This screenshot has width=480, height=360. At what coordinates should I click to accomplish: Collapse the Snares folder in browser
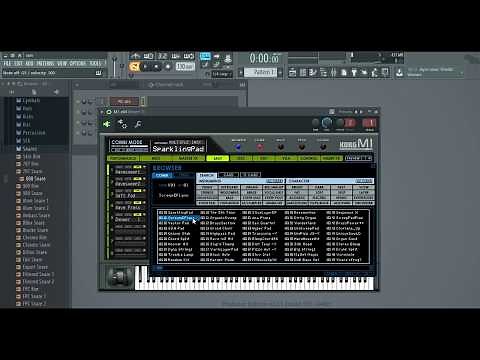point(27,148)
